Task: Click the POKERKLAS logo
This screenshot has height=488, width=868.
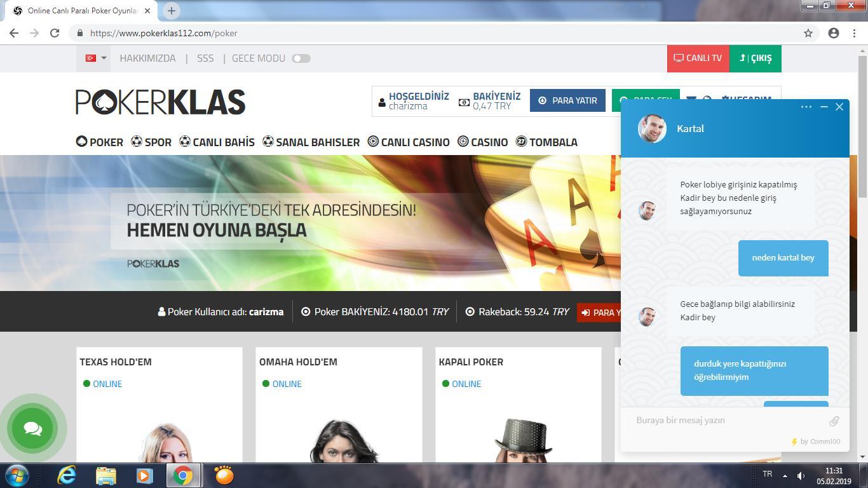Action: 160,102
